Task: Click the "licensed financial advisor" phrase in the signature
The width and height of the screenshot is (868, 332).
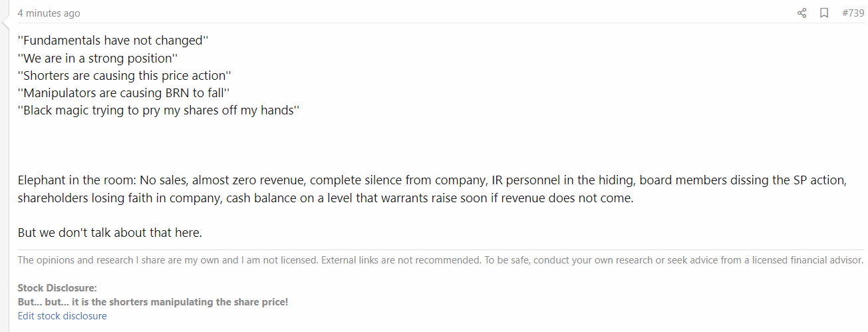Action: point(802,260)
